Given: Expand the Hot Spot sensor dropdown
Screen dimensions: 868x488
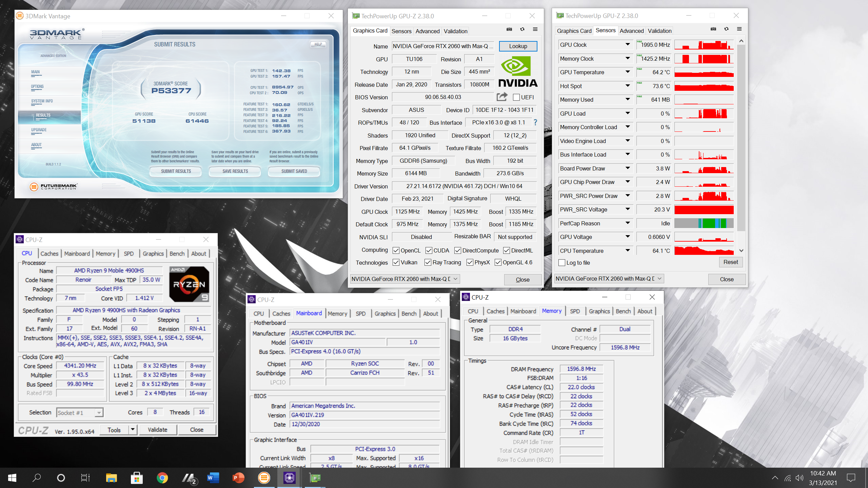Looking at the screenshot, I should 628,86.
